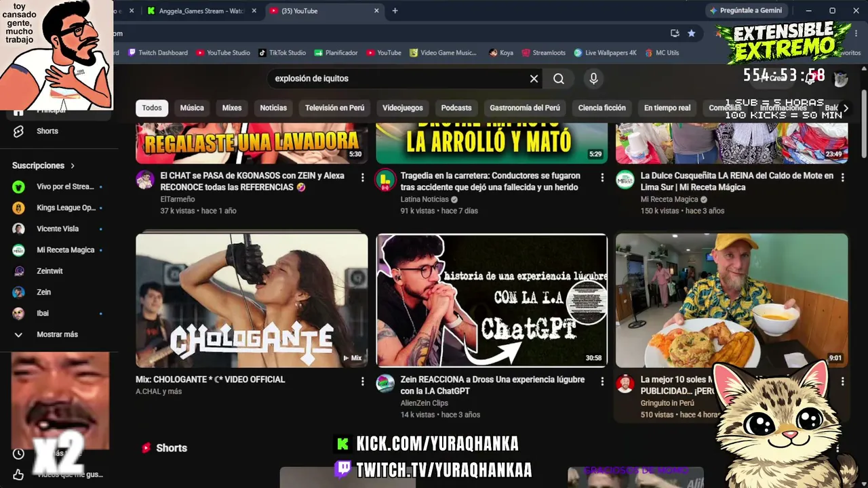The width and height of the screenshot is (868, 488).
Task: Expand the Suscripciones section chevron
Action: [x=73, y=165]
